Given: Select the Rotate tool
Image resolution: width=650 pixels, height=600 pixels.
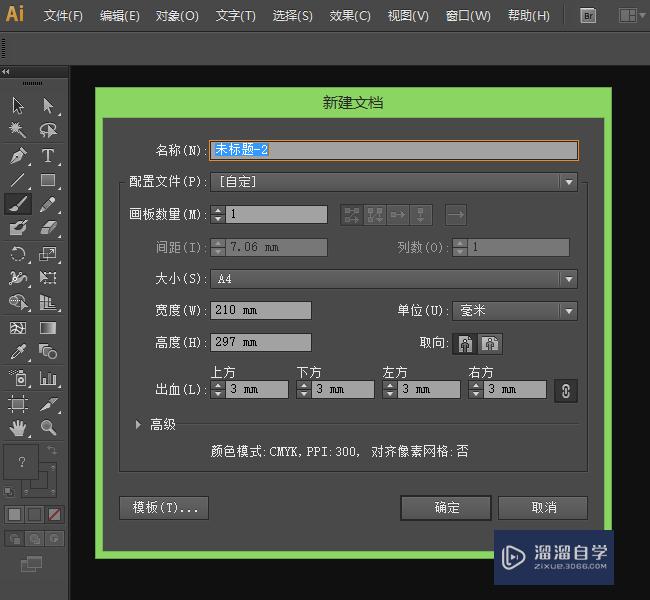Looking at the screenshot, I should point(18,253).
